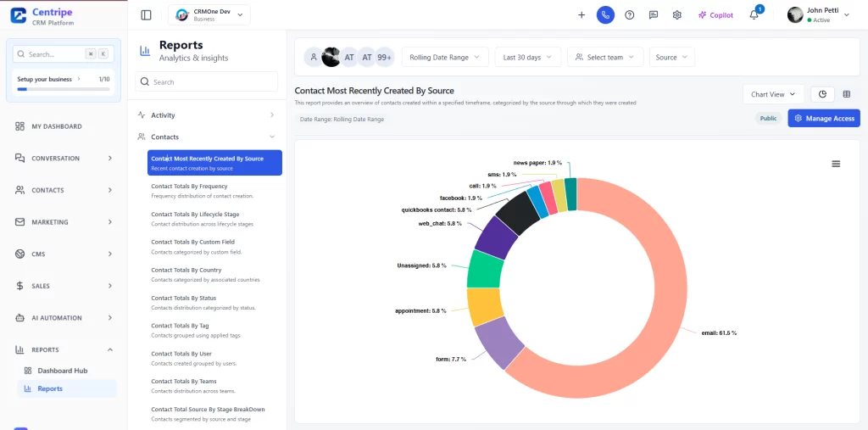868x430 pixels.
Task: Open John Petti profile menu
Action: [818, 15]
